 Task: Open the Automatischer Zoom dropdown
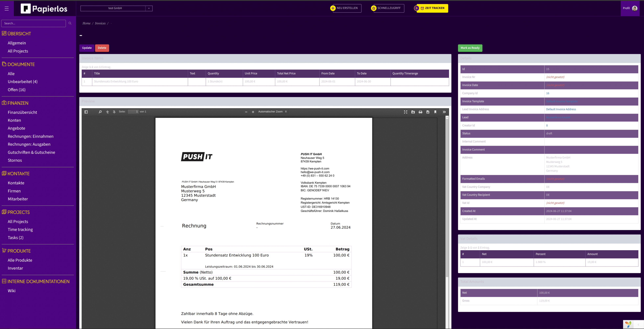pyautogui.click(x=272, y=112)
